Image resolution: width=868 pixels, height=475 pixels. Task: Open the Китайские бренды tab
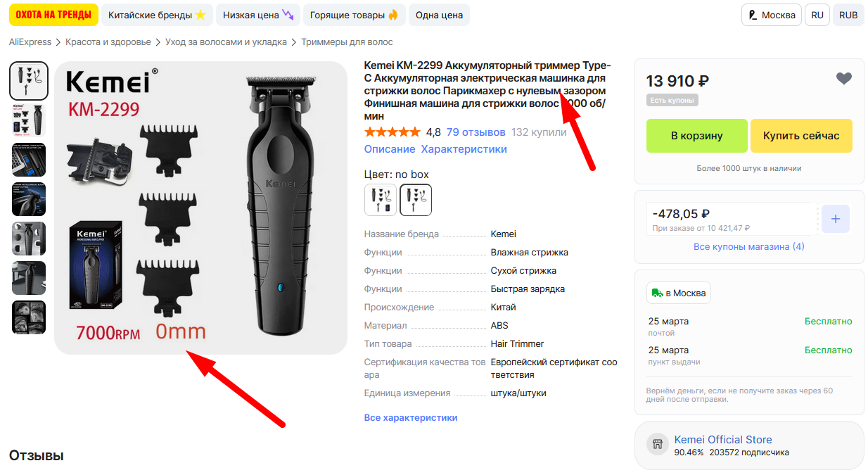(x=157, y=15)
